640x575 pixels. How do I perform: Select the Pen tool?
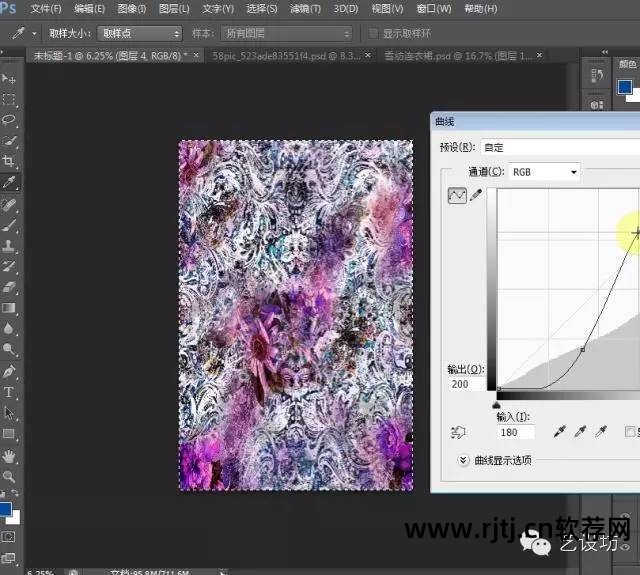click(9, 371)
